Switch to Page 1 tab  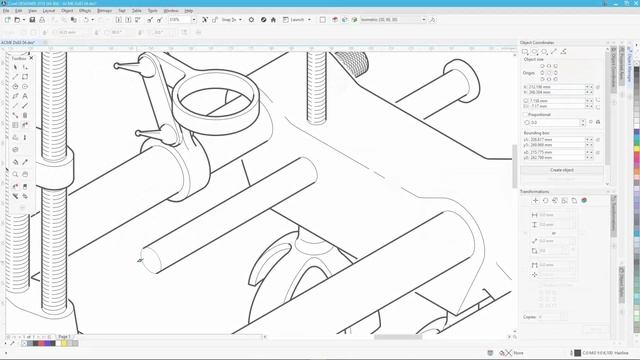64,337
